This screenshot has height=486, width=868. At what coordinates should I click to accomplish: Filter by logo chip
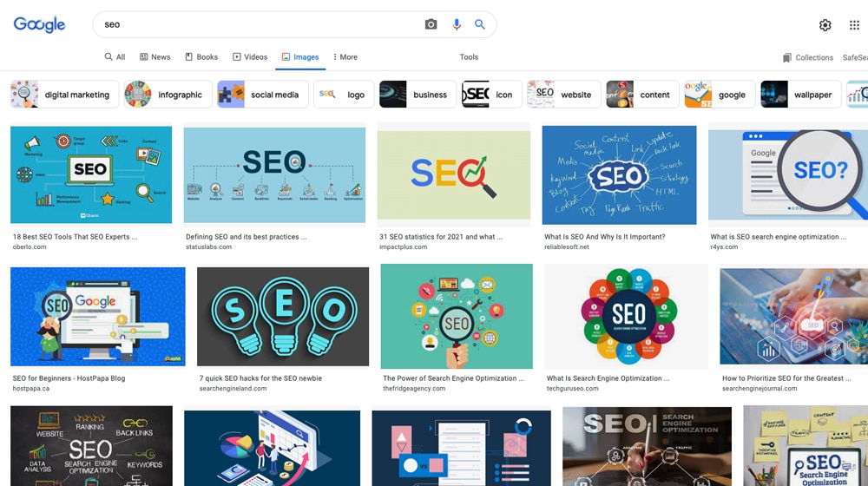(344, 94)
